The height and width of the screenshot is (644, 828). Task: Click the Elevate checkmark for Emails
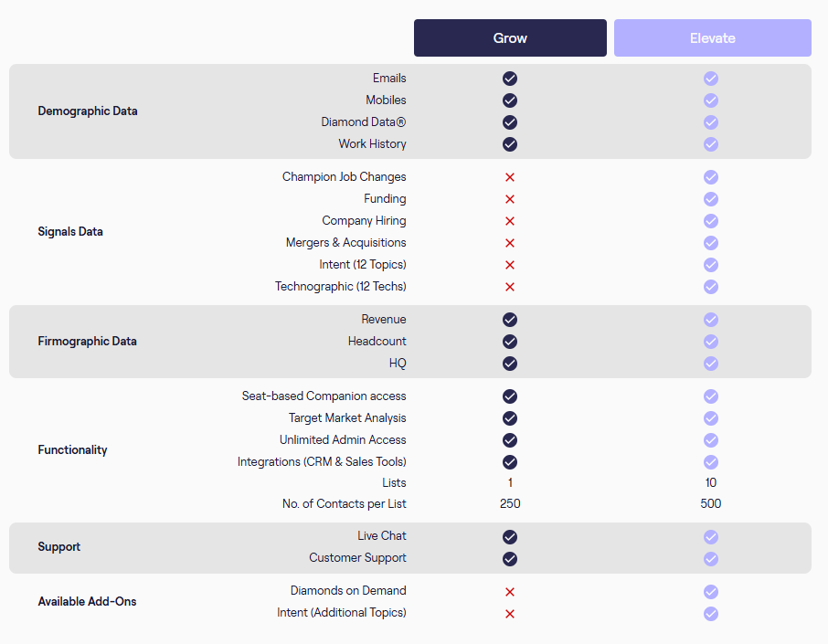click(711, 79)
